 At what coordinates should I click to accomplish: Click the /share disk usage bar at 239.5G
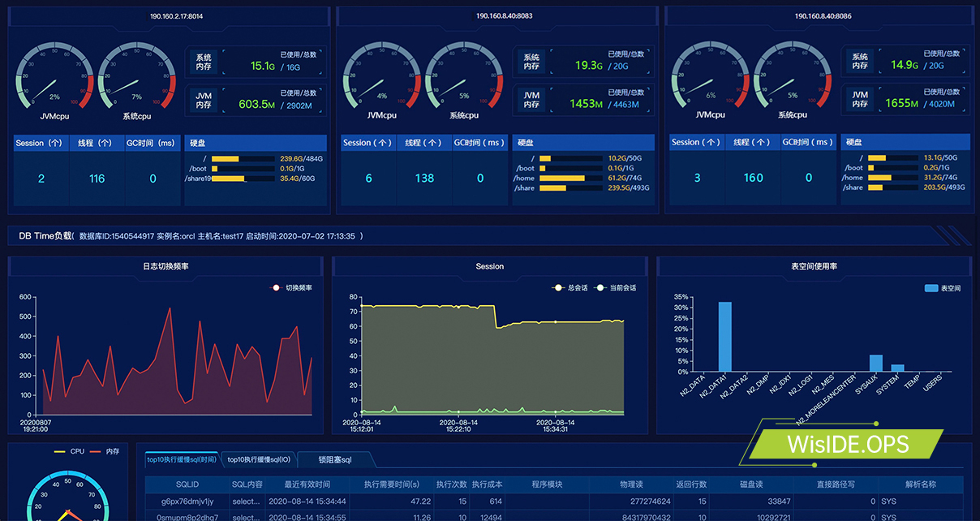(553, 188)
